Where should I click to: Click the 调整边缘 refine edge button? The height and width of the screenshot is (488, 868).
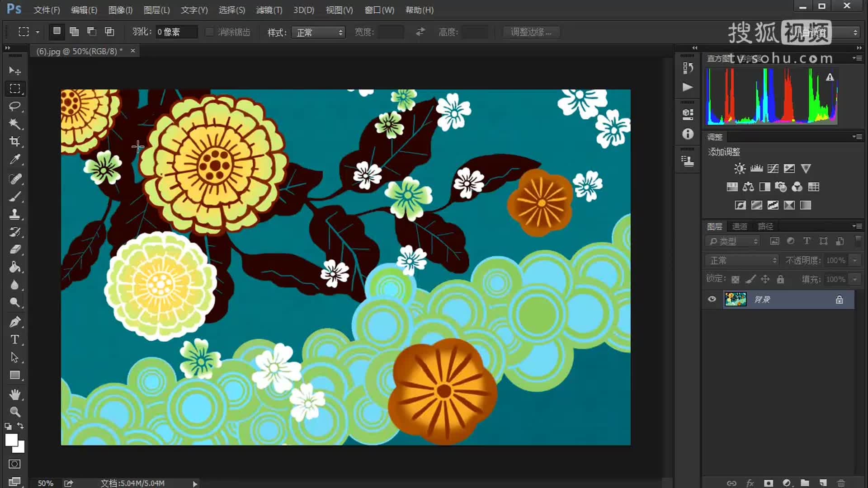point(531,32)
